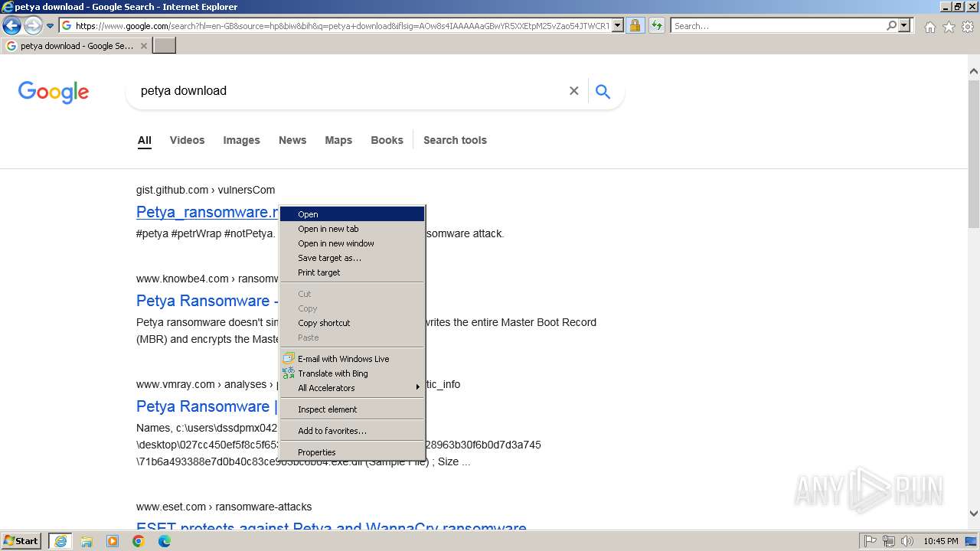This screenshot has height=551, width=980.
Task: Click the refresh page icon
Action: tap(657, 26)
